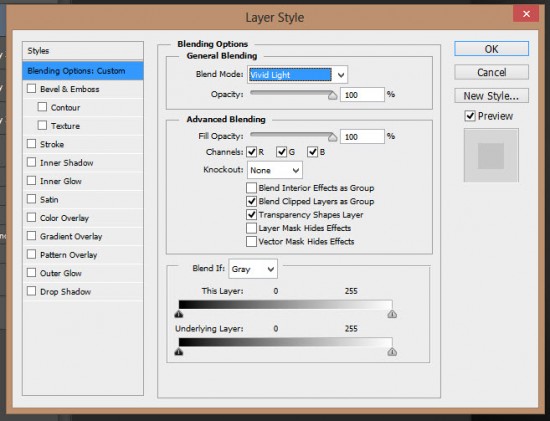This screenshot has width=550, height=421.
Task: Disable the Preview checkbox
Action: (x=470, y=116)
